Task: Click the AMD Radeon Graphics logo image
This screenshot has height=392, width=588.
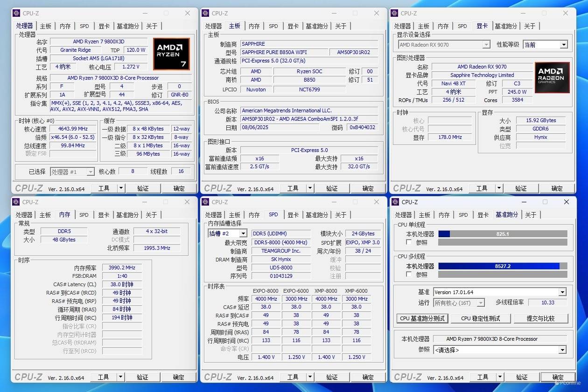Action: (x=552, y=77)
